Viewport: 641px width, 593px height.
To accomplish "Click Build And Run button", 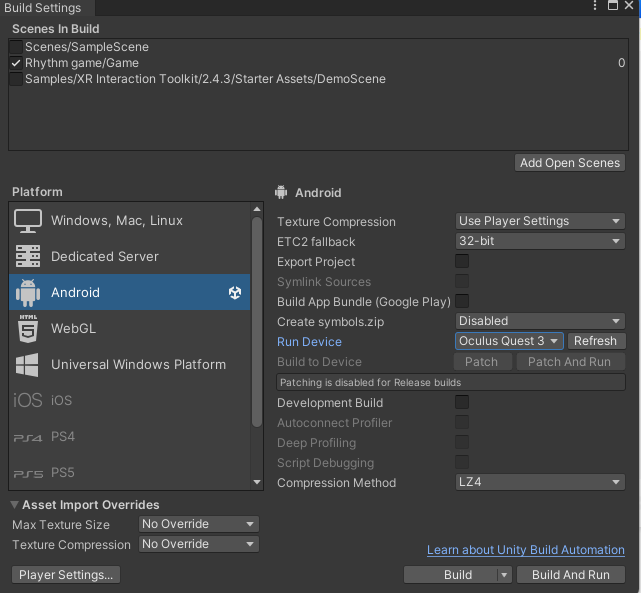I will (571, 575).
